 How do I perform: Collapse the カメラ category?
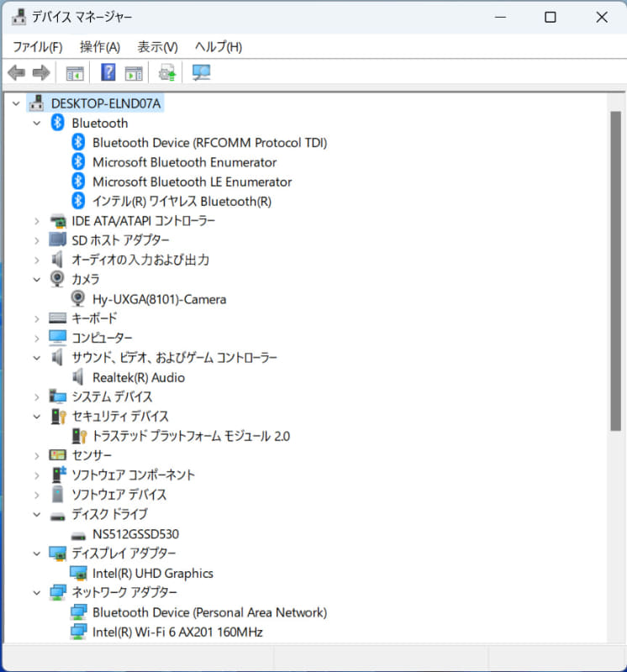pyautogui.click(x=37, y=280)
